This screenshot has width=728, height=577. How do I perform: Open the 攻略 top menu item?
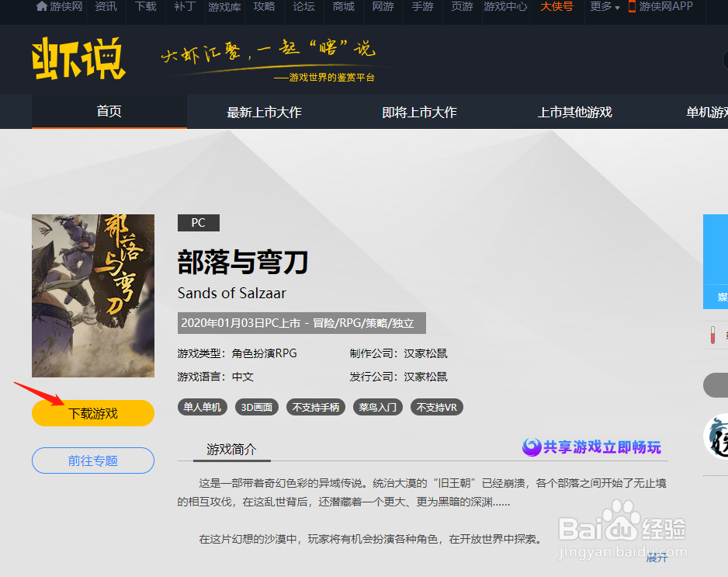264,6
